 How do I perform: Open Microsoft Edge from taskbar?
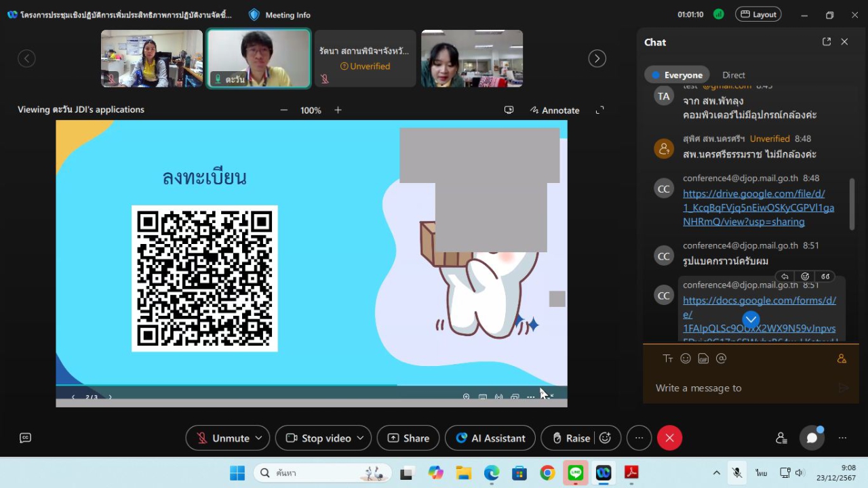point(492,473)
